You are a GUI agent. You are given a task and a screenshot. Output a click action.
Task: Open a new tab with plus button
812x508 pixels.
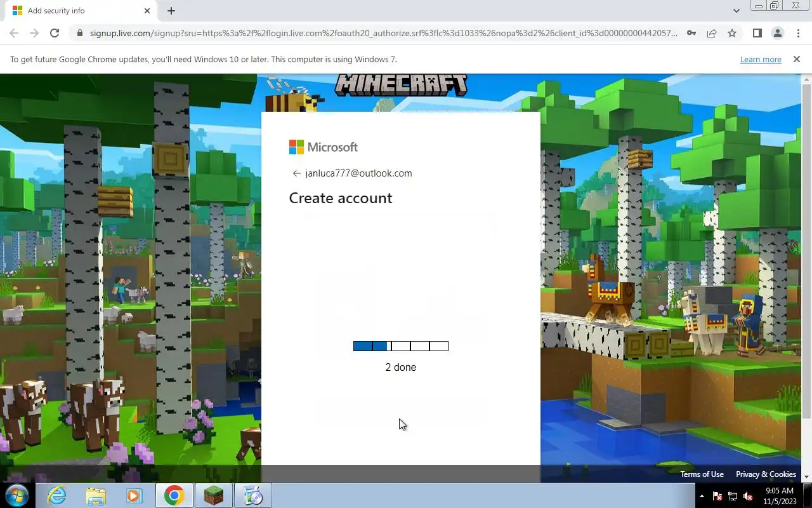click(x=171, y=11)
